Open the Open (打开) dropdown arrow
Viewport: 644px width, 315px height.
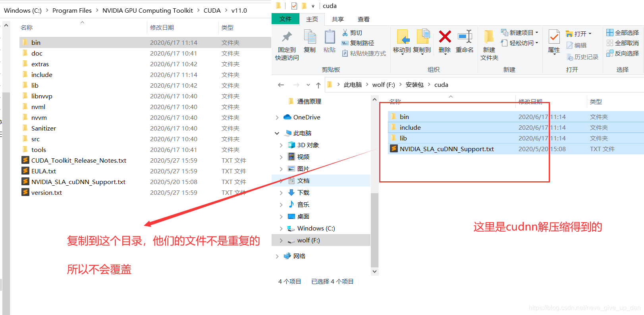(x=590, y=34)
